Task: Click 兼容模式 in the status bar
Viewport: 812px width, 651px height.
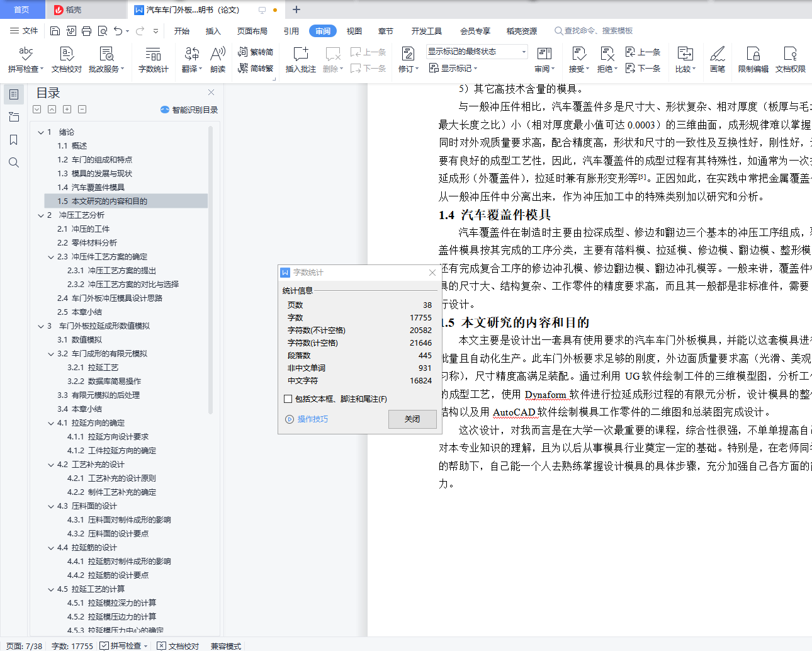Action: coord(226,646)
